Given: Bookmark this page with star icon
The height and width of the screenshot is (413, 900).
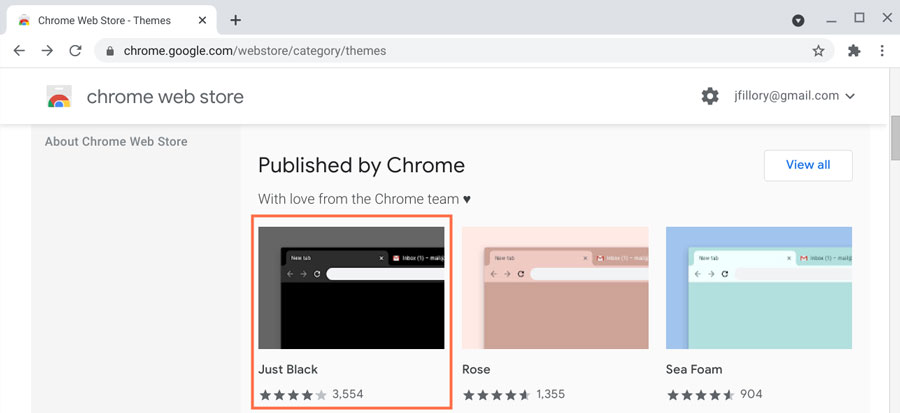Looking at the screenshot, I should 818,51.
